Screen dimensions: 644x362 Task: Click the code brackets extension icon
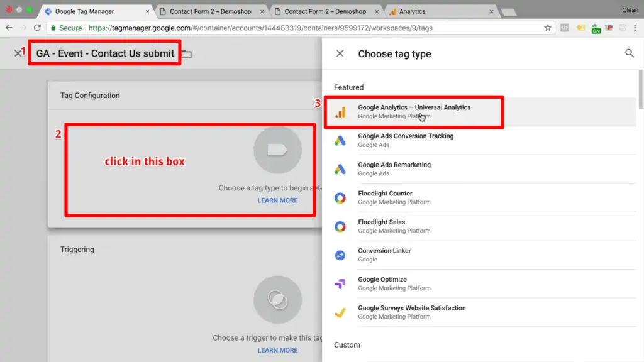564,28
